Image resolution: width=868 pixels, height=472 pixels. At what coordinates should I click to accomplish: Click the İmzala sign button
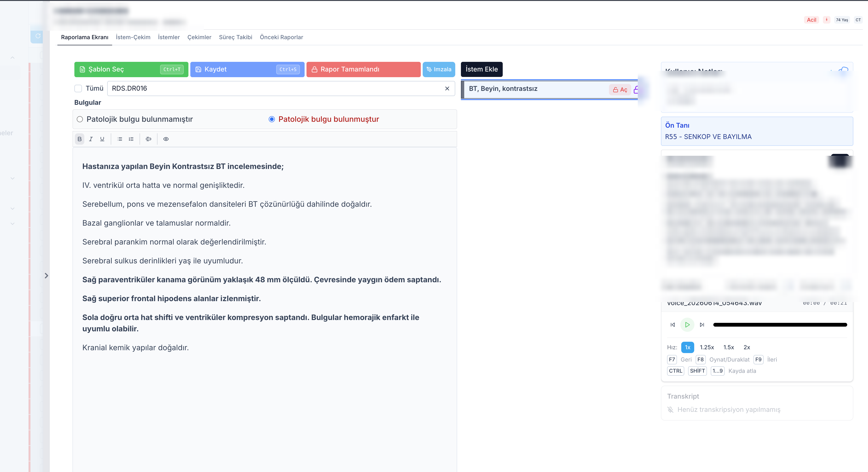(x=439, y=69)
